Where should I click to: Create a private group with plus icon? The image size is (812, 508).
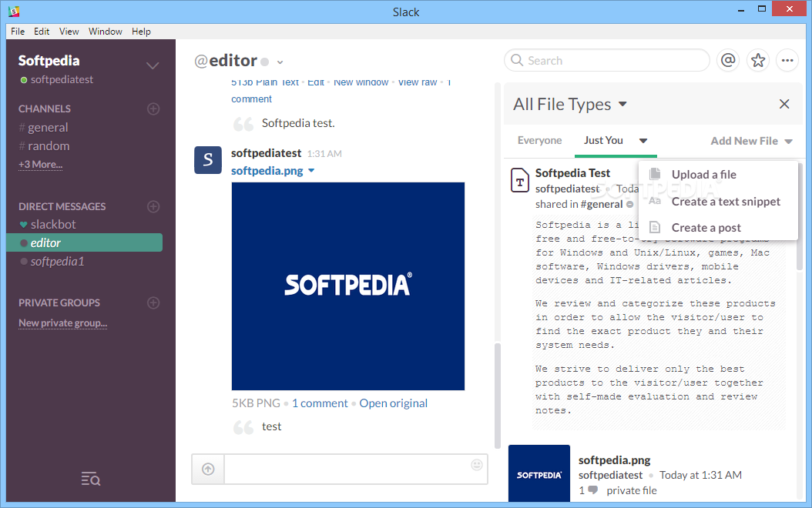(153, 302)
